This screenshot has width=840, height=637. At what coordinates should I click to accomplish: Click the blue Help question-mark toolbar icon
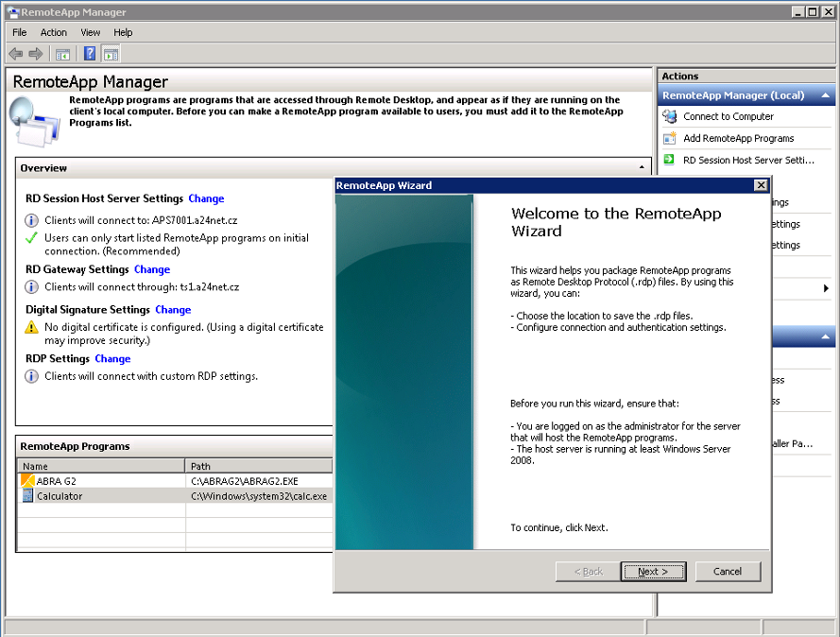coord(90,54)
